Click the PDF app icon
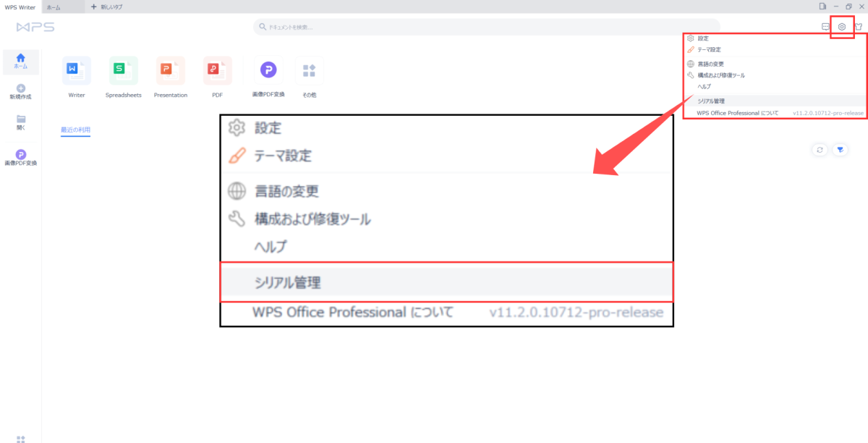The width and height of the screenshot is (868, 443). 217,70
